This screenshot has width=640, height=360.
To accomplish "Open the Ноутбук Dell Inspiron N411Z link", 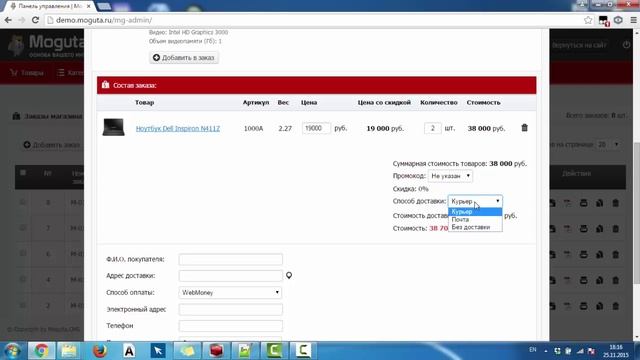I will (178, 128).
